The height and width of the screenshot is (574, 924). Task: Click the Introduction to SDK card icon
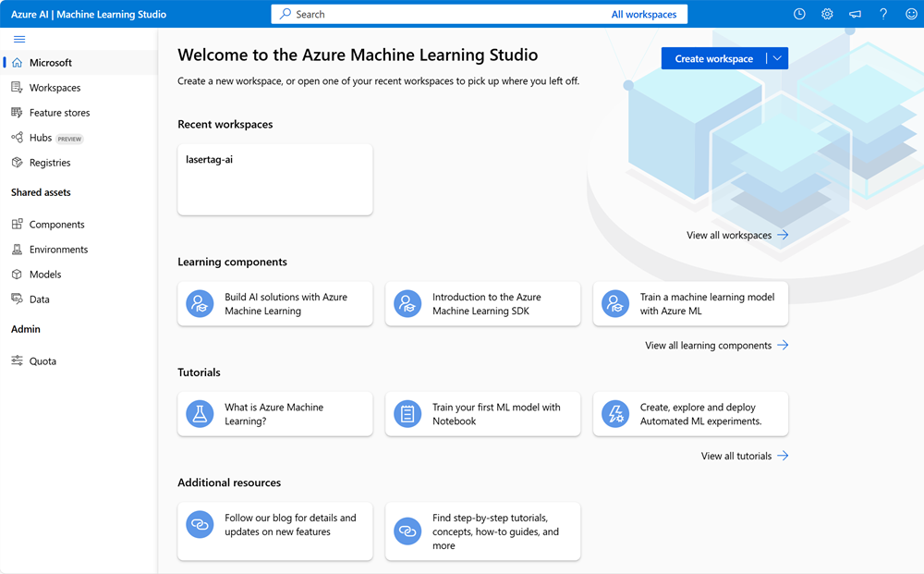pos(407,303)
